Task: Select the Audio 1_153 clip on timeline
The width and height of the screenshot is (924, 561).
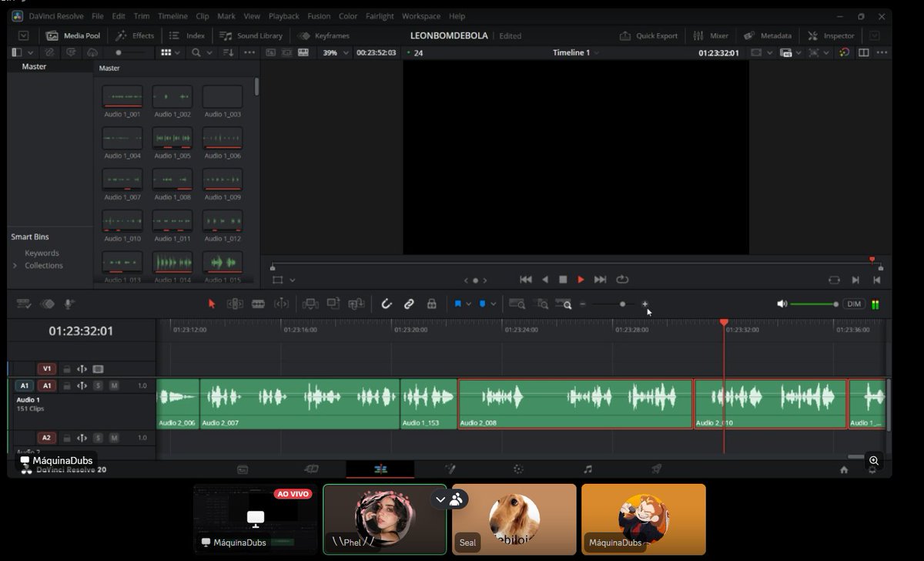Action: coord(428,404)
